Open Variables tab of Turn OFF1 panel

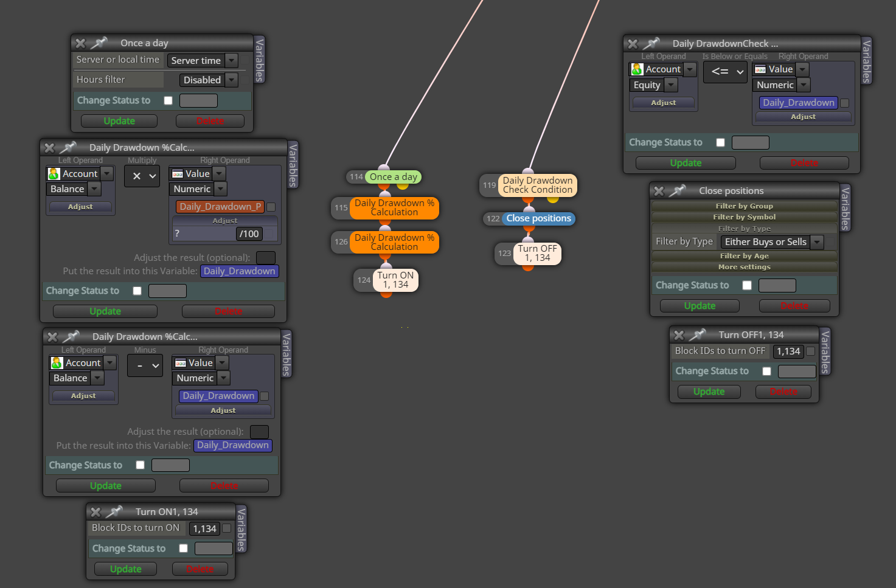tap(825, 352)
